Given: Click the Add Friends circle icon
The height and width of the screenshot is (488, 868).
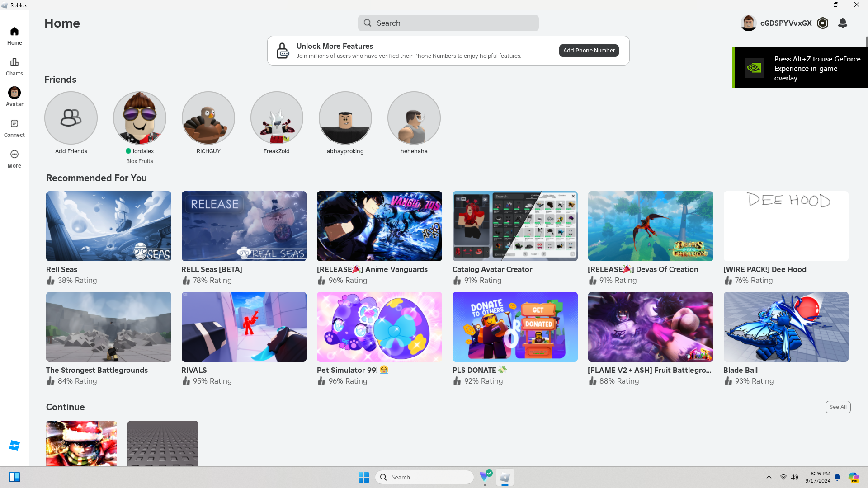Looking at the screenshot, I should [71, 118].
